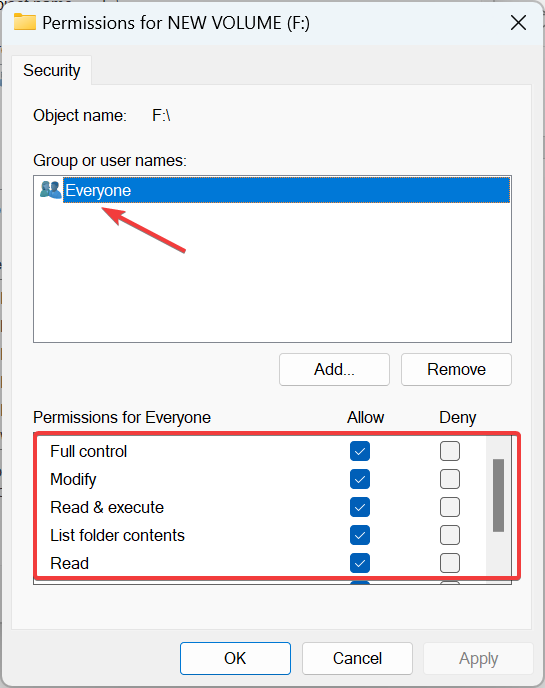
Task: Click the object name F:\ text
Action: [x=161, y=116]
